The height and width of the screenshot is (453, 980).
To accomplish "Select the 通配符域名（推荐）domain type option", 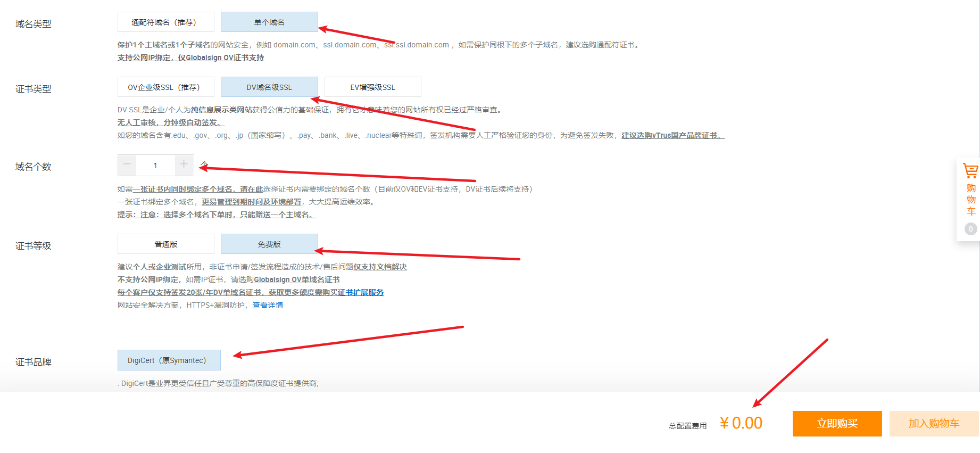I will point(165,22).
